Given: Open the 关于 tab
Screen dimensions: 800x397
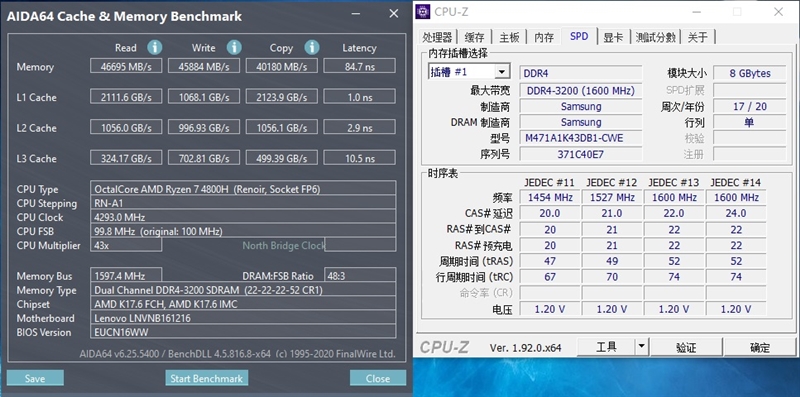Looking at the screenshot, I should [697, 37].
